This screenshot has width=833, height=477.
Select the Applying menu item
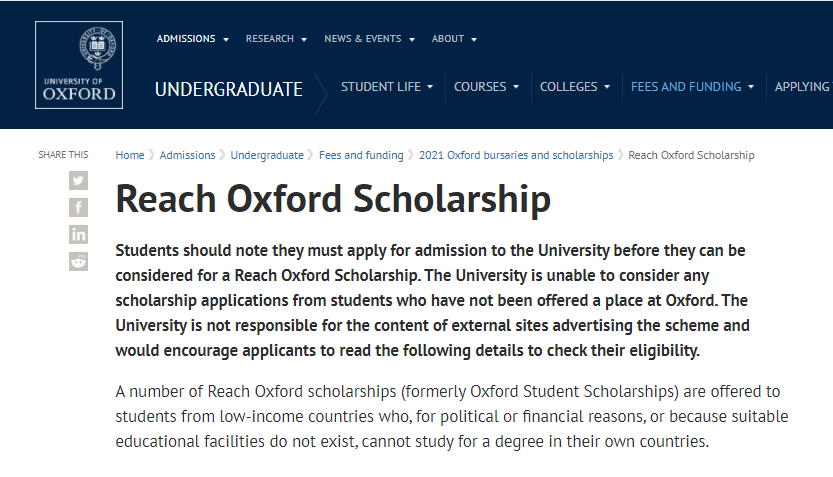tap(803, 87)
